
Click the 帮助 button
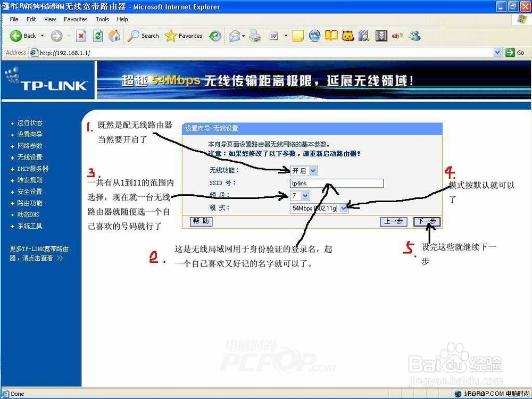click(201, 221)
